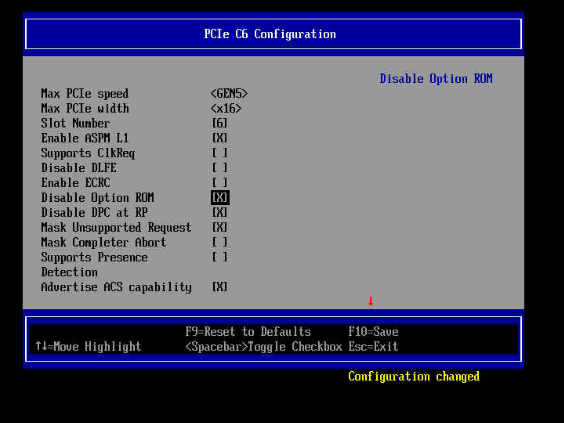Screen dimensions: 564x423
Task: Click the yellow Configuration changed status message
Action: click(414, 376)
